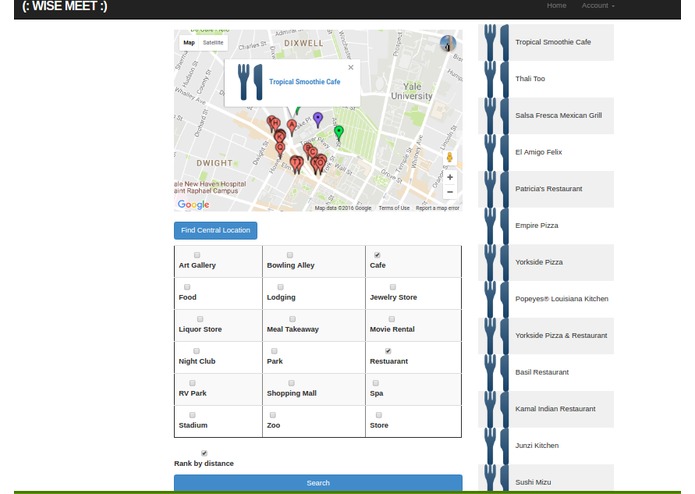Click the round tilt/rotate control on map
Screen dimensions: 695x494
[448, 43]
